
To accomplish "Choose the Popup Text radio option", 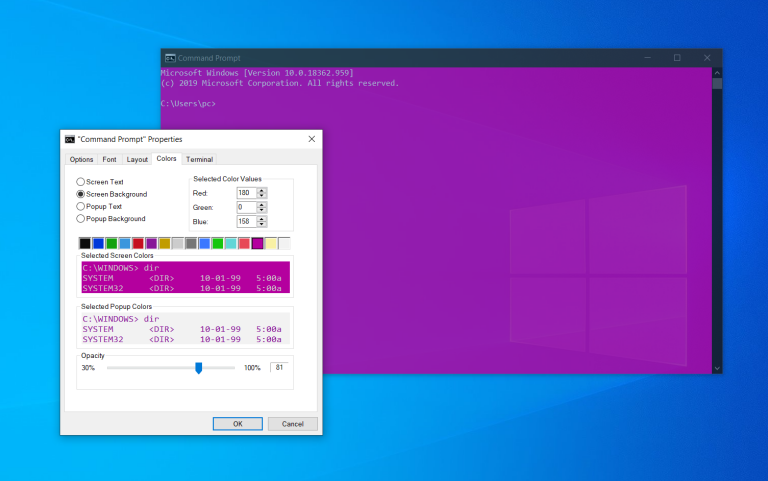I will 82,206.
